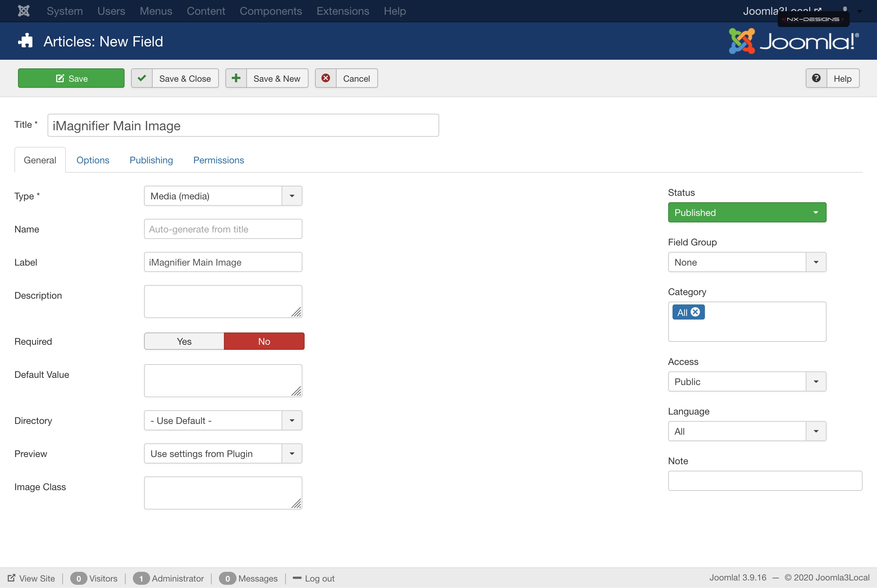Click the Description text area
877x588 pixels.
(x=223, y=302)
